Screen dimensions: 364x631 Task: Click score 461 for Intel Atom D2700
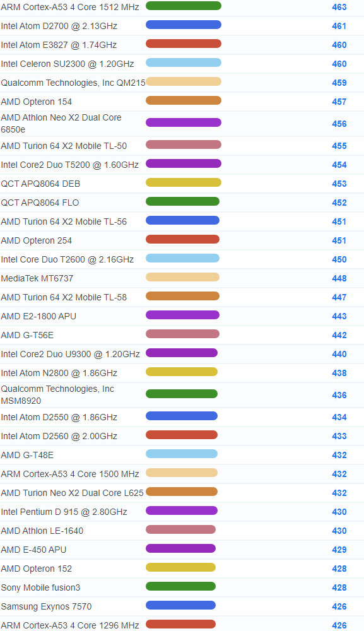tap(339, 26)
